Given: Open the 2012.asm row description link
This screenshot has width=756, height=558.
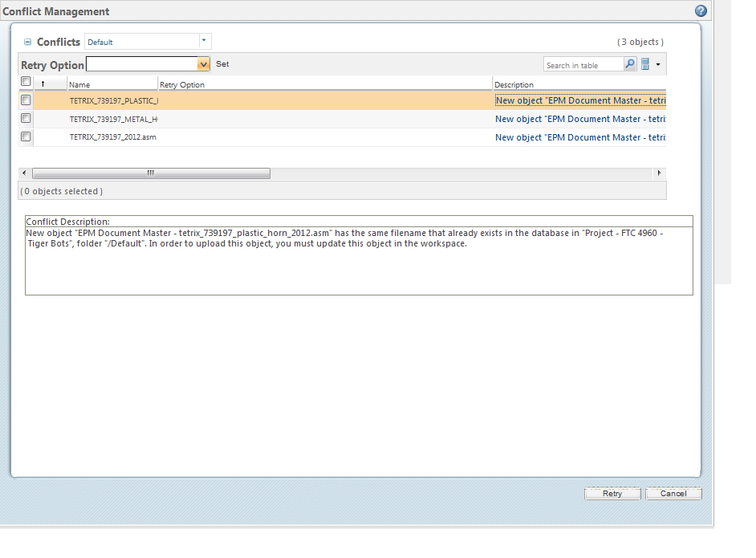Looking at the screenshot, I should point(580,137).
